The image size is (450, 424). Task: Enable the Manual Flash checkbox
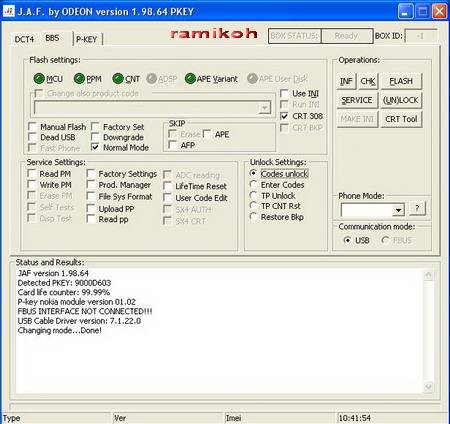tap(32, 127)
